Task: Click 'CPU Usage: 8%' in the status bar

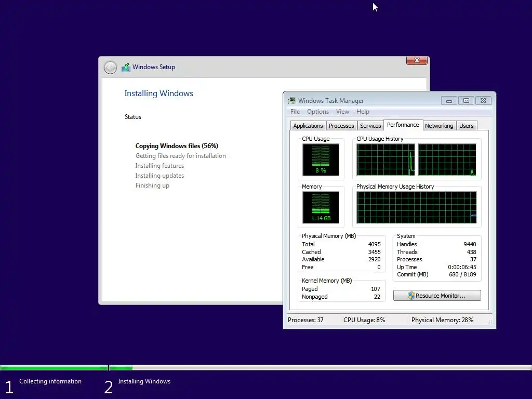Action: (364, 320)
